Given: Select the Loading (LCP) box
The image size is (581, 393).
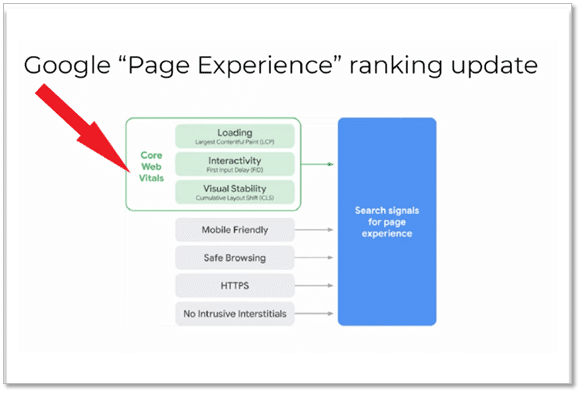Looking at the screenshot, I should (235, 136).
